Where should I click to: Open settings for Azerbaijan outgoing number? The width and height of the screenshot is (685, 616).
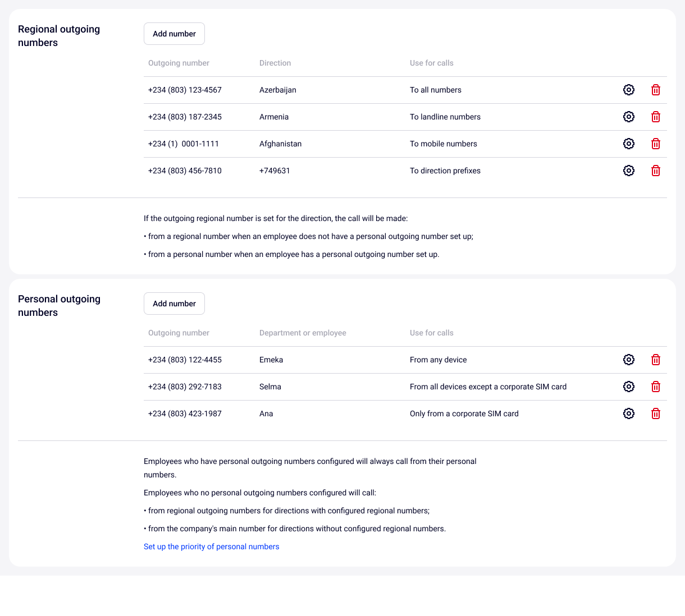[x=629, y=90]
